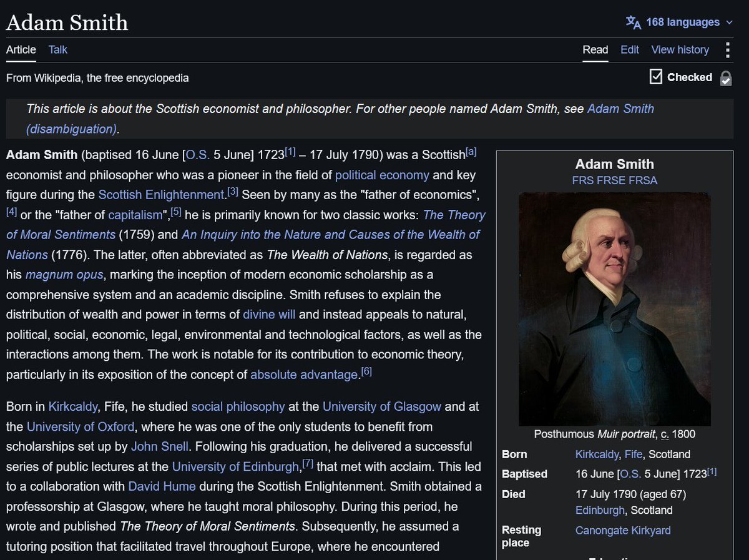Screen dimensions: 749x560
Task: Click 'From Wikipedia, the free encyclopedia' text
Action: [97, 78]
